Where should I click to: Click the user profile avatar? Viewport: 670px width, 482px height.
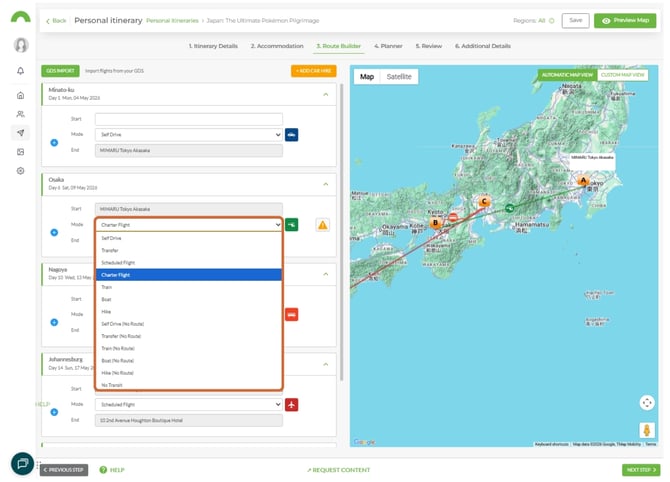[x=21, y=45]
